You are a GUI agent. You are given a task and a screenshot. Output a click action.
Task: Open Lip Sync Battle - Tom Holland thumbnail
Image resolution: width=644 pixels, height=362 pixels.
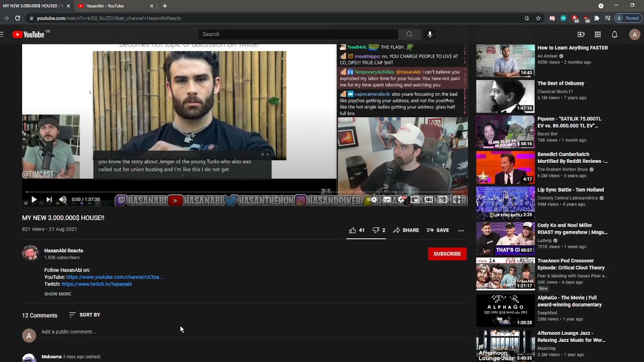505,203
